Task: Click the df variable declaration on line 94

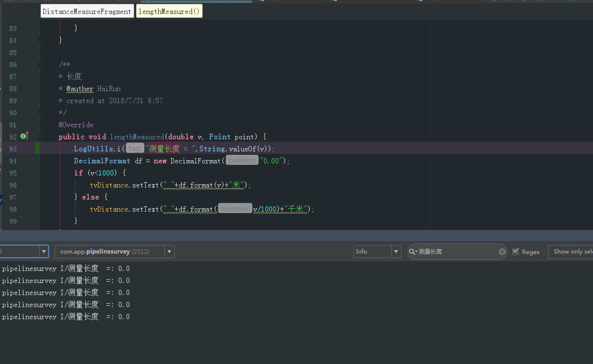Action: point(138,161)
